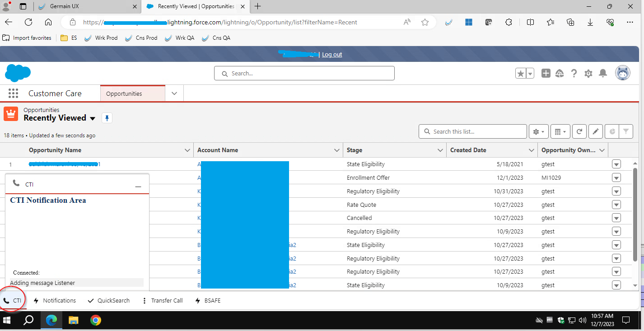View notifications bell
Image resolution: width=644 pixels, height=331 pixels.
(x=602, y=73)
